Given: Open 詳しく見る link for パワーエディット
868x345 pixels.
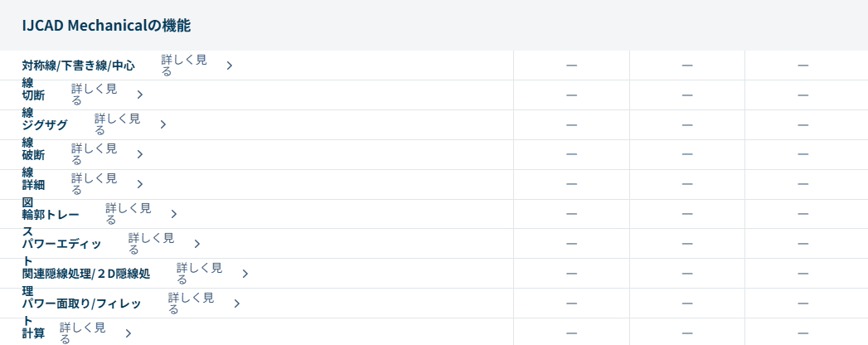Looking at the screenshot, I should (x=151, y=244).
